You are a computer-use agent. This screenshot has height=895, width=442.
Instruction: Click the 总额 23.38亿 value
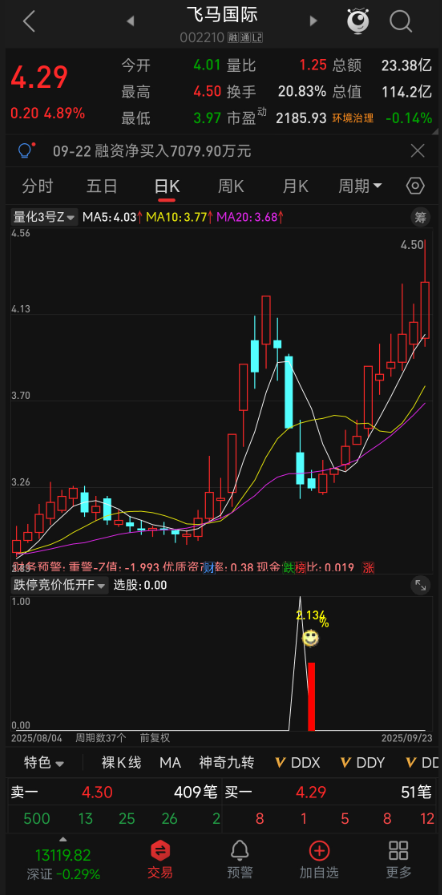(407, 66)
